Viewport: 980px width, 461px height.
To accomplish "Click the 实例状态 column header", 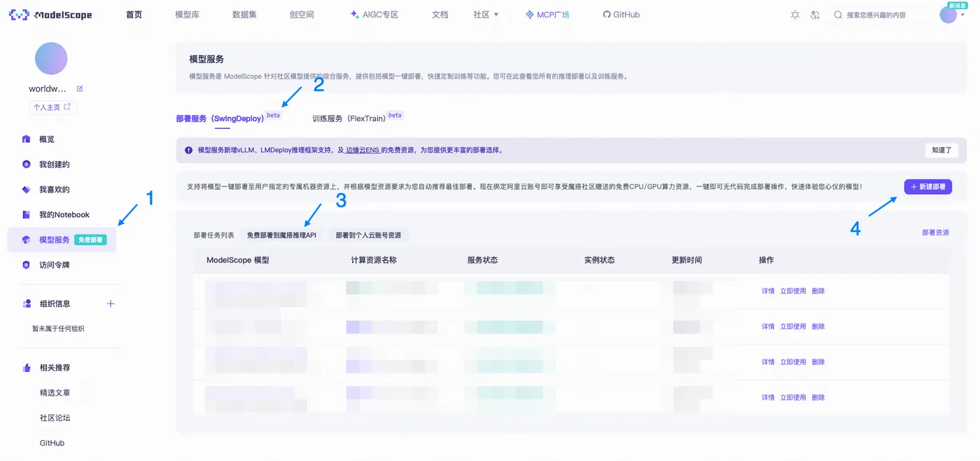I will click(599, 260).
